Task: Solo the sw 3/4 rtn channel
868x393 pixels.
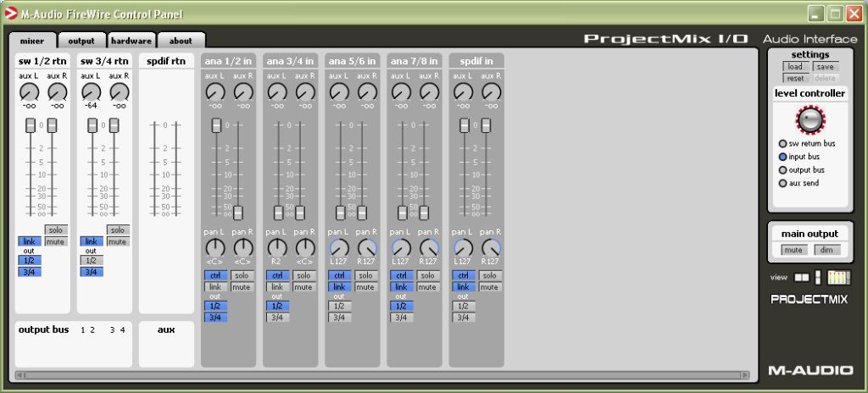Action: coord(118,230)
